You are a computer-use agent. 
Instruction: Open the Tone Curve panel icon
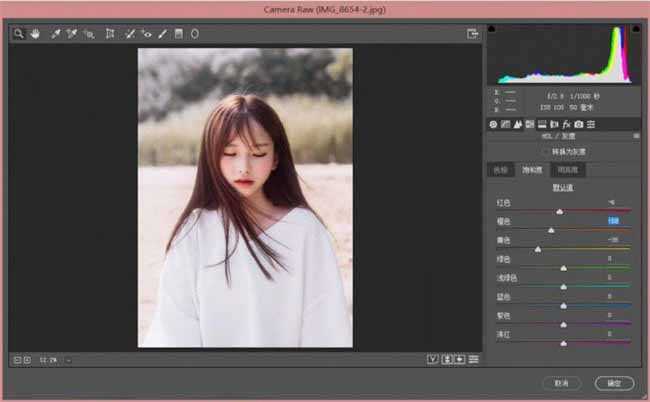505,124
